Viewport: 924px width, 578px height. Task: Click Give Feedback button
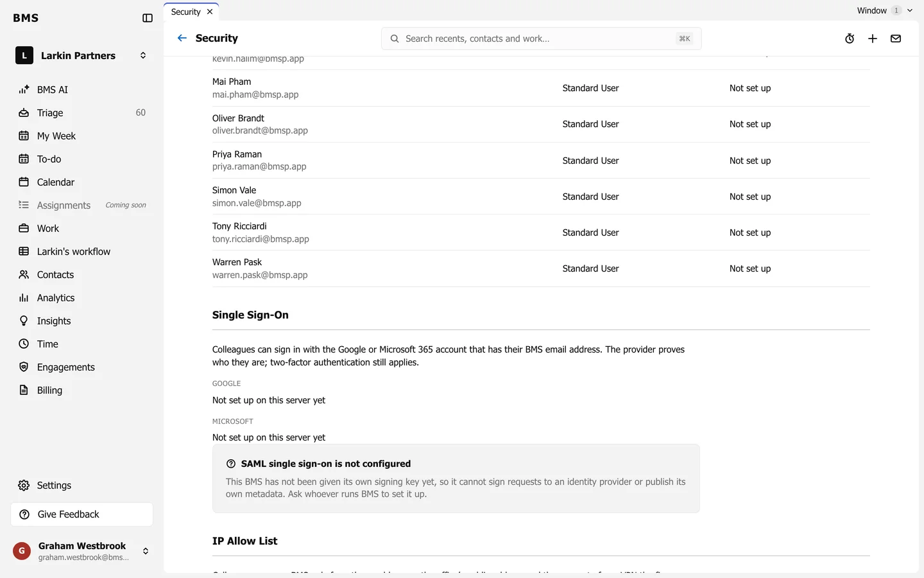[x=82, y=514]
